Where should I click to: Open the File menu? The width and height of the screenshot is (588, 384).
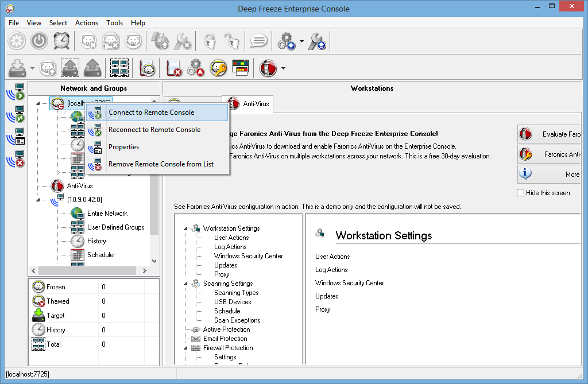coord(14,23)
